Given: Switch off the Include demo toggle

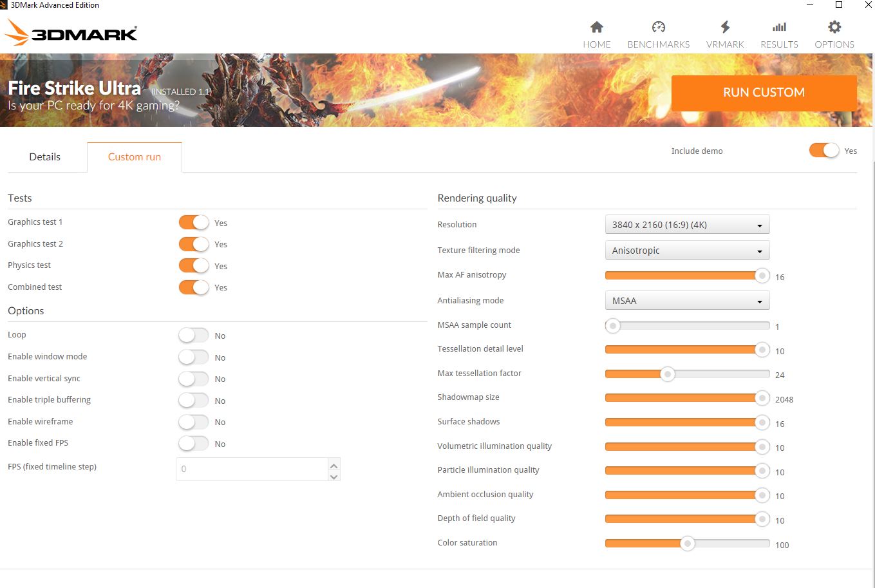Looking at the screenshot, I should click(824, 150).
